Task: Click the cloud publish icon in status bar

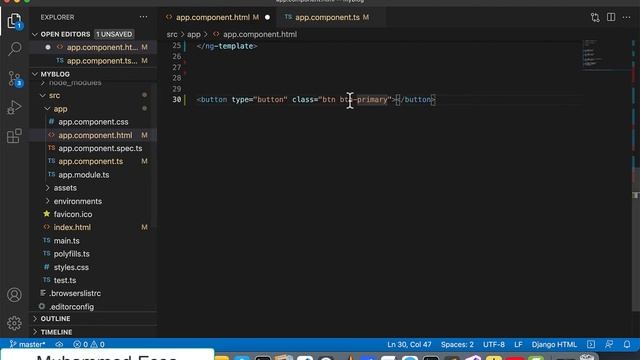Action: [59, 344]
